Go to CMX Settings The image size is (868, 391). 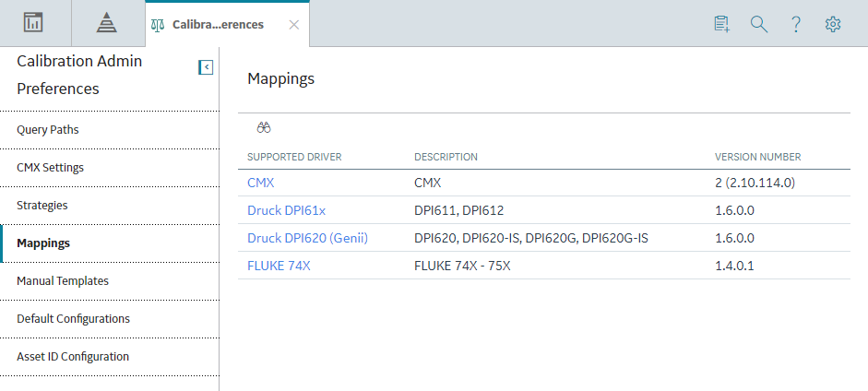pyautogui.click(x=110, y=168)
